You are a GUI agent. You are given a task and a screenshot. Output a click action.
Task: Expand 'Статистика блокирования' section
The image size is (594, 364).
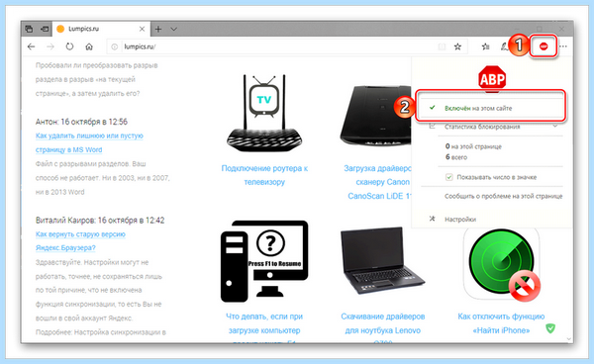point(492,127)
